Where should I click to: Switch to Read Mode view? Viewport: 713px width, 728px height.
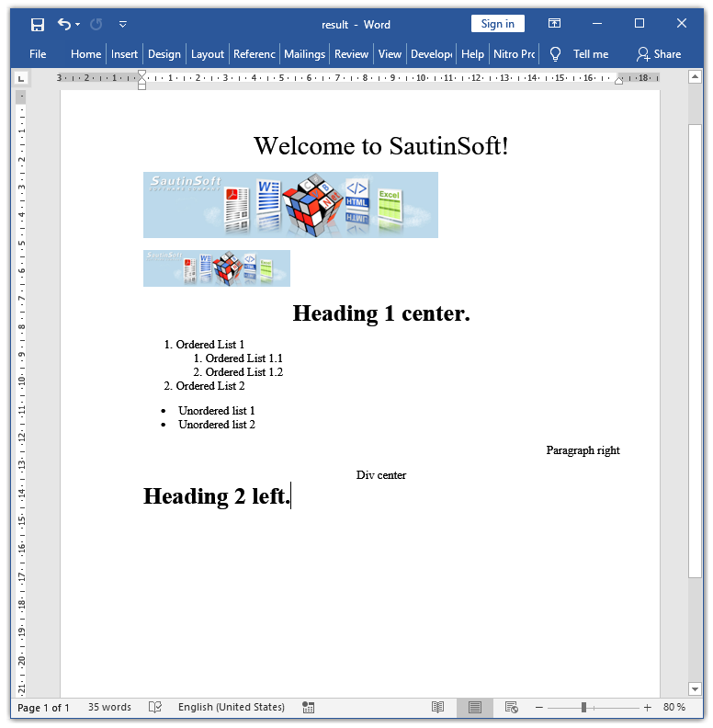point(438,708)
